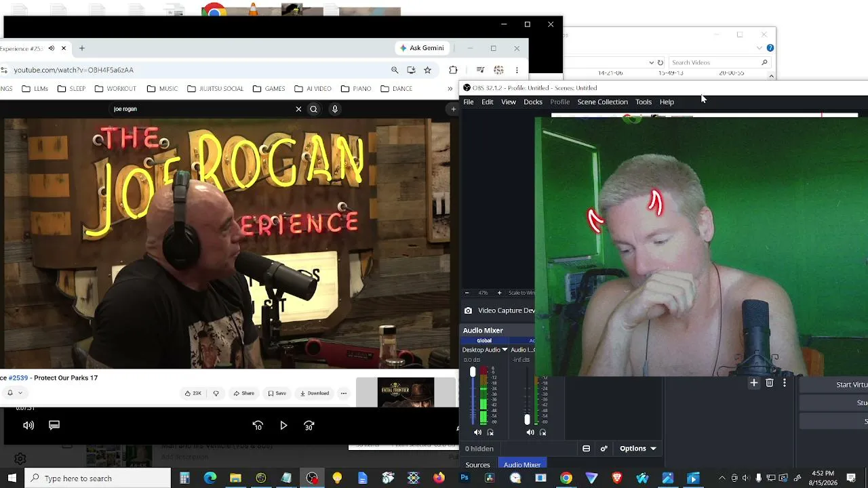
Task: Open the OBS Edit menu
Action: (x=488, y=102)
